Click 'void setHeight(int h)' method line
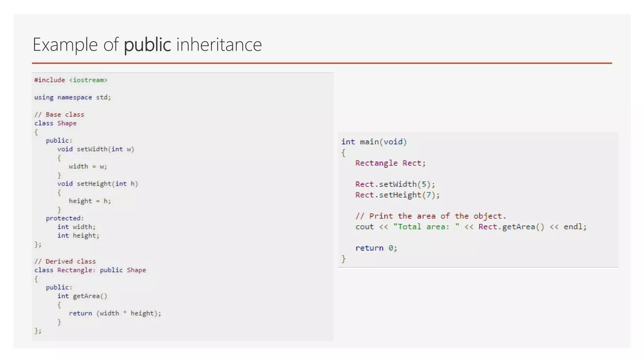Viewport: 644px width, 362px height. (97, 184)
